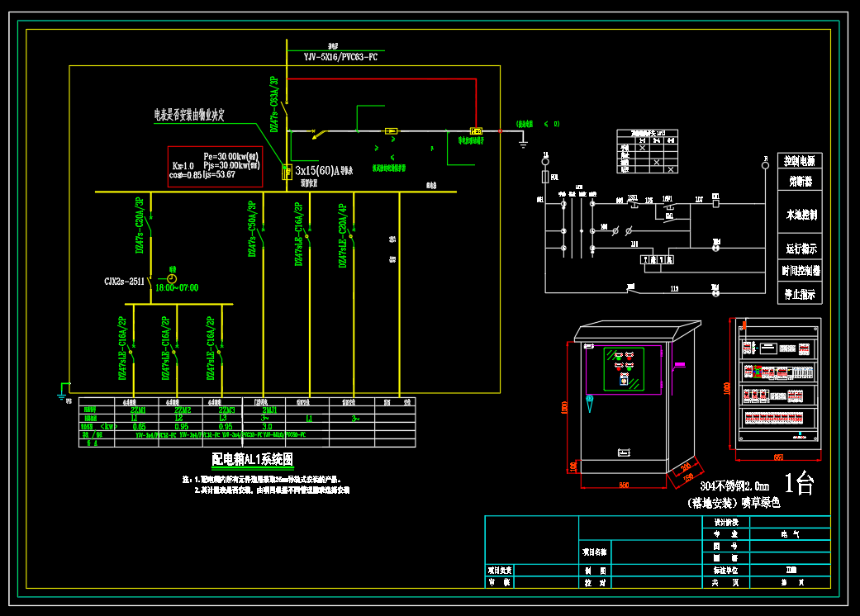
Task: Select the yellow terminal block under the red line
Action: (476, 131)
